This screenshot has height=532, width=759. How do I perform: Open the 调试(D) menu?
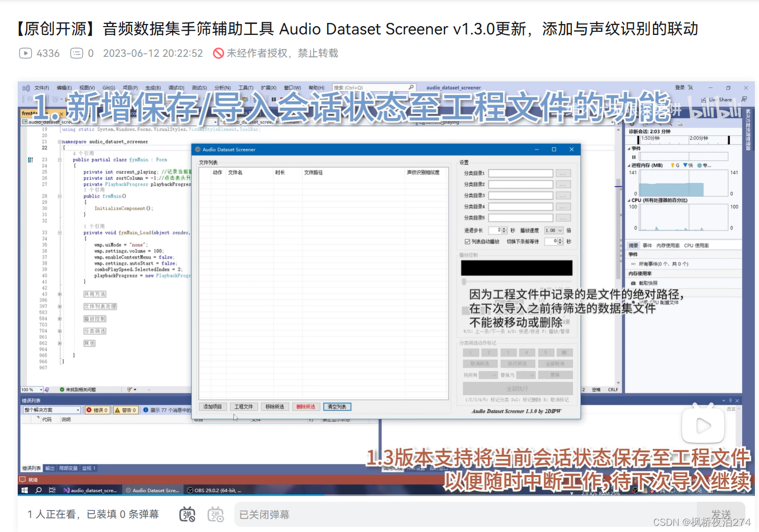pos(176,88)
